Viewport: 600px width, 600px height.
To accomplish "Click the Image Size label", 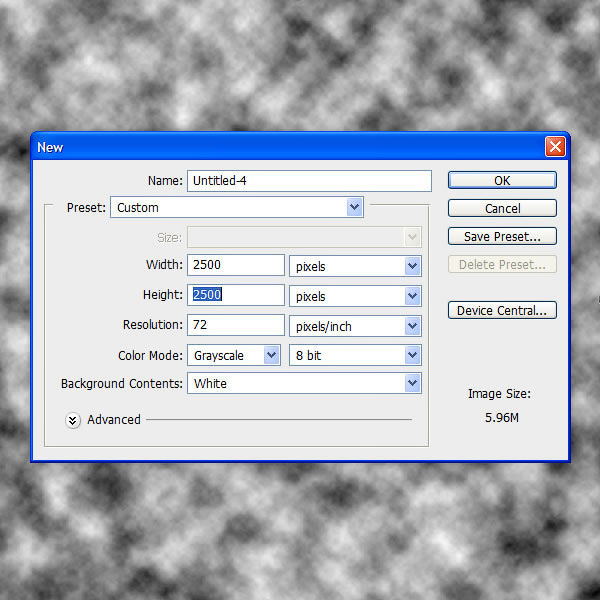I will tap(499, 393).
